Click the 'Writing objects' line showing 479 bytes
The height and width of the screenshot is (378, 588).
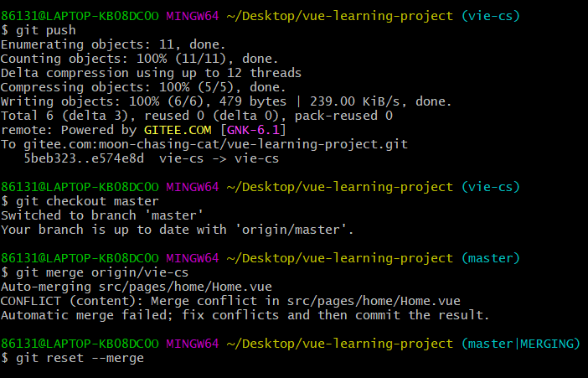226,101
